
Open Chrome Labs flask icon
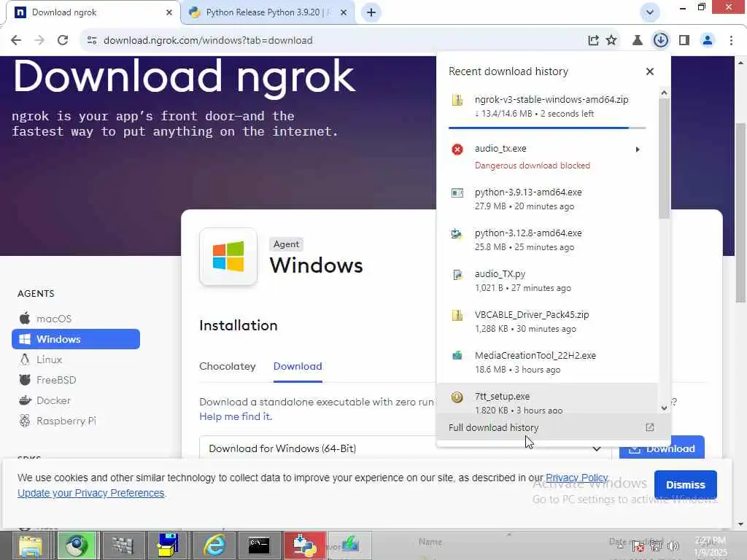click(637, 41)
